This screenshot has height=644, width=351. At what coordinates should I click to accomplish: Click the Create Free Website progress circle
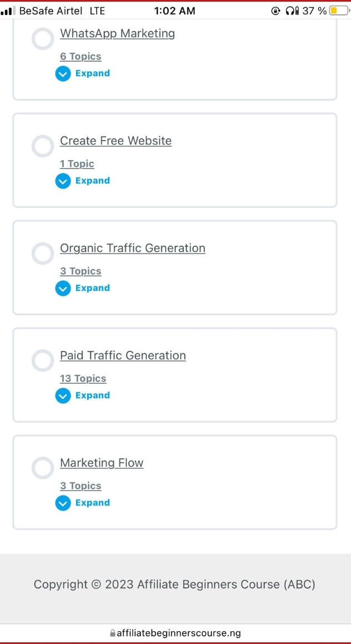tap(43, 146)
